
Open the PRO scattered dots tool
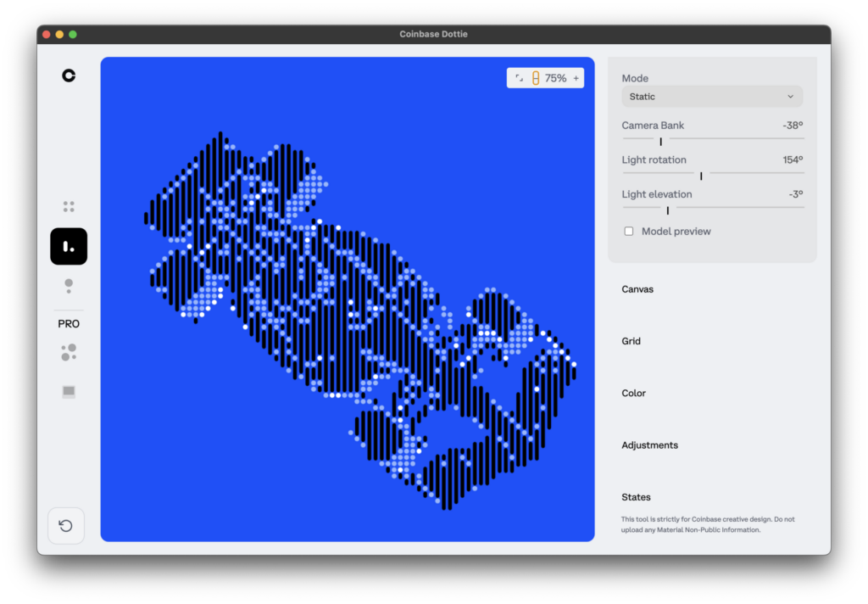coord(69,352)
